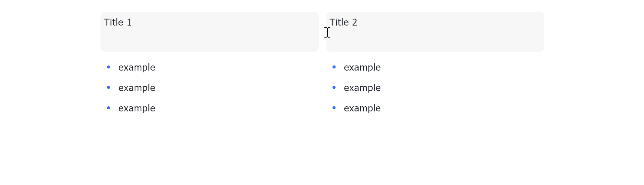
Task: Select the 'Title 2' heading text
Action: coord(343,22)
